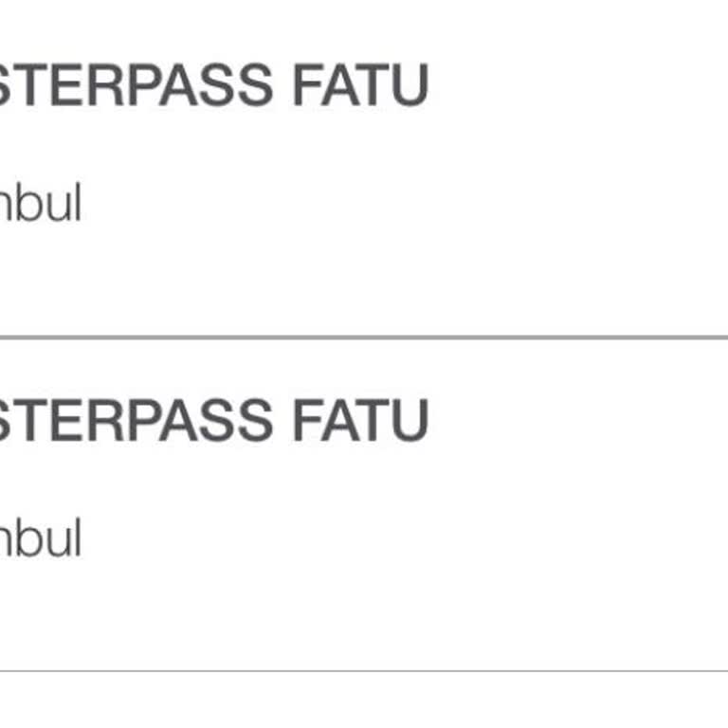
Task: Click the divider between the two entries
Action: click(364, 337)
